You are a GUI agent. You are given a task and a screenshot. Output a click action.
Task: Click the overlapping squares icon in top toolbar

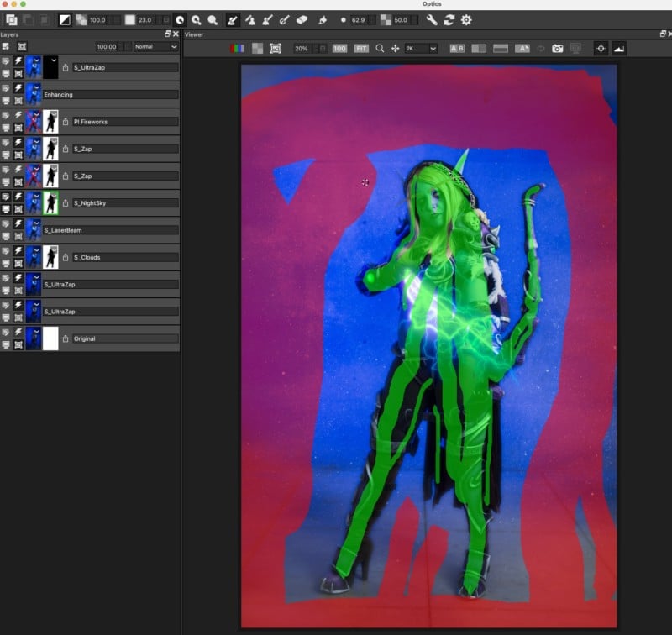coord(12,20)
